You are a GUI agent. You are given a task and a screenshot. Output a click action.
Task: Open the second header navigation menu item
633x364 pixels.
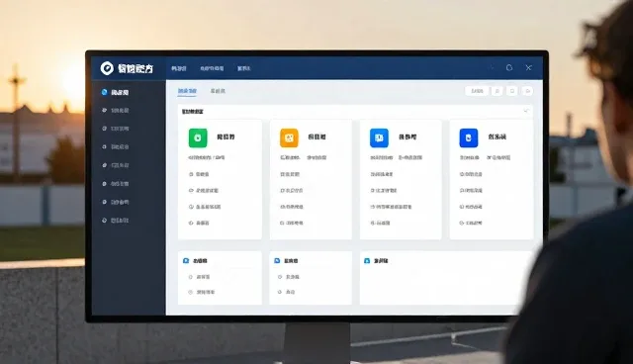(212, 68)
